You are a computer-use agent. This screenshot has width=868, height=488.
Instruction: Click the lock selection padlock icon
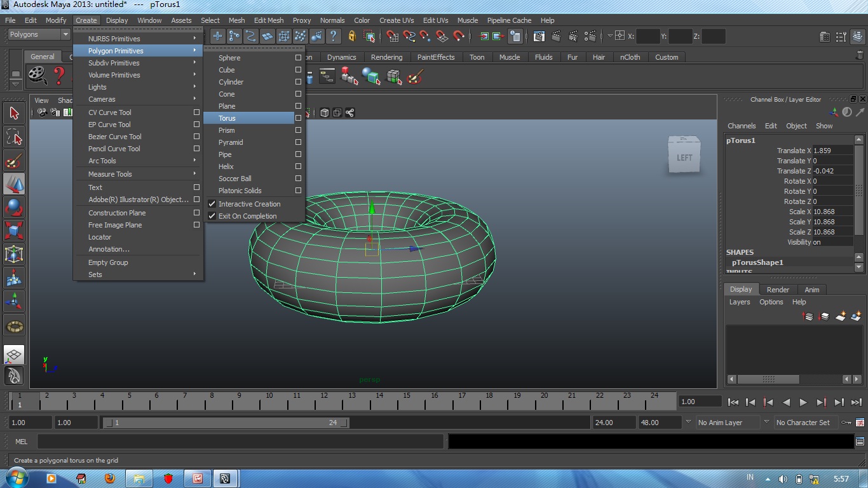pyautogui.click(x=352, y=36)
